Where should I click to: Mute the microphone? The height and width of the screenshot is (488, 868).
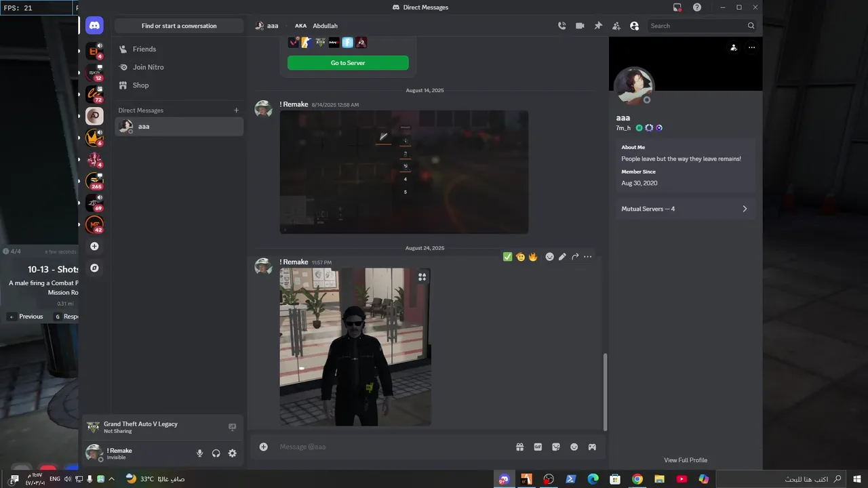[x=199, y=453]
